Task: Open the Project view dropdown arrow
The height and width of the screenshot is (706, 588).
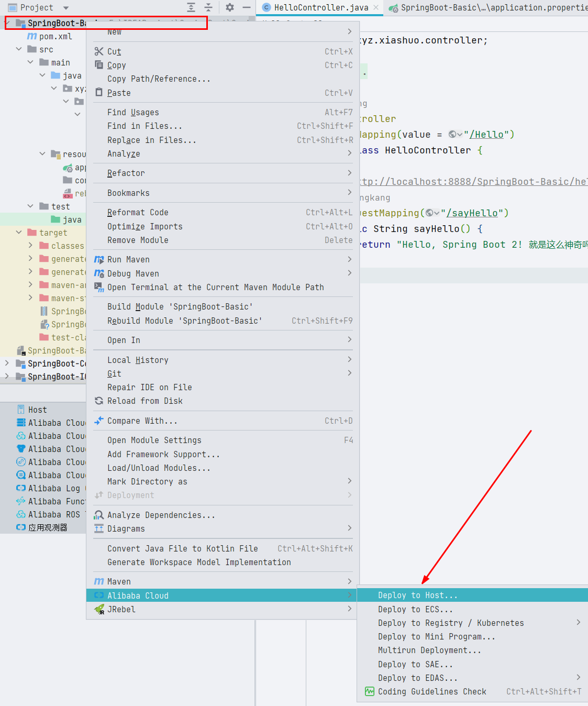Action: 66,8
